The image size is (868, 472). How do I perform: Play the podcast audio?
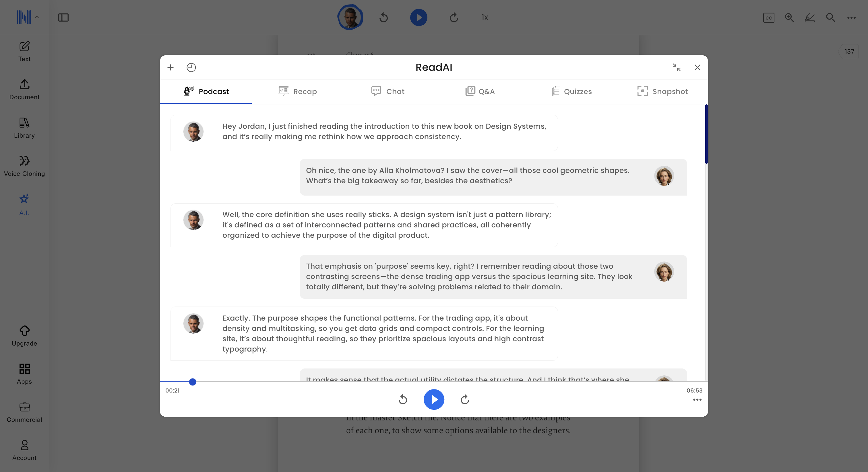pyautogui.click(x=434, y=399)
